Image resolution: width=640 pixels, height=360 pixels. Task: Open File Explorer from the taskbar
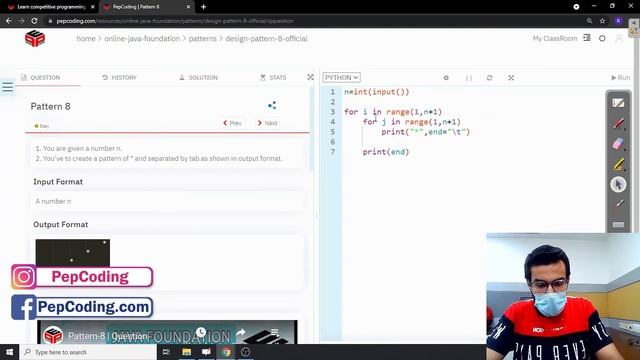pos(187,352)
